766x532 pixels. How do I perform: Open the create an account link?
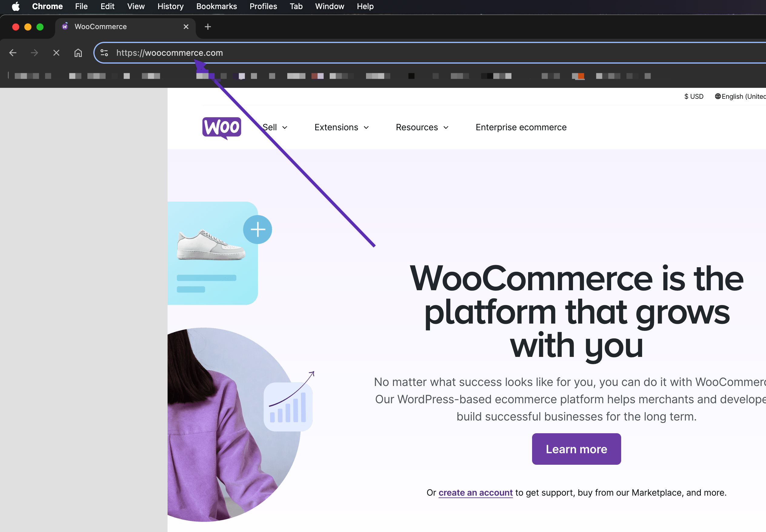[x=475, y=492]
